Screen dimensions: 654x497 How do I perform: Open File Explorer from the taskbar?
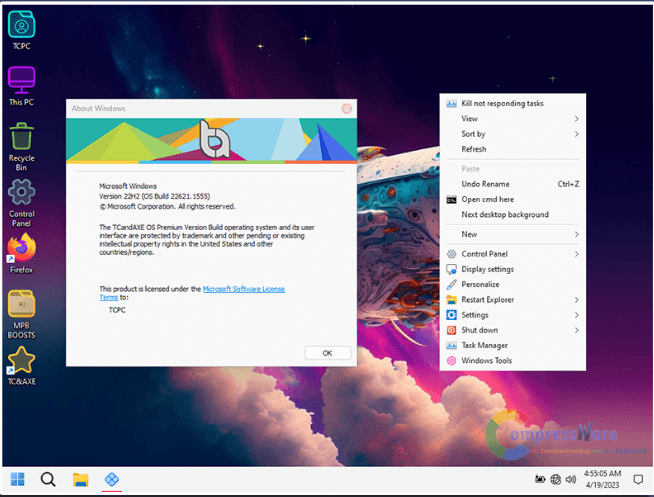click(80, 479)
